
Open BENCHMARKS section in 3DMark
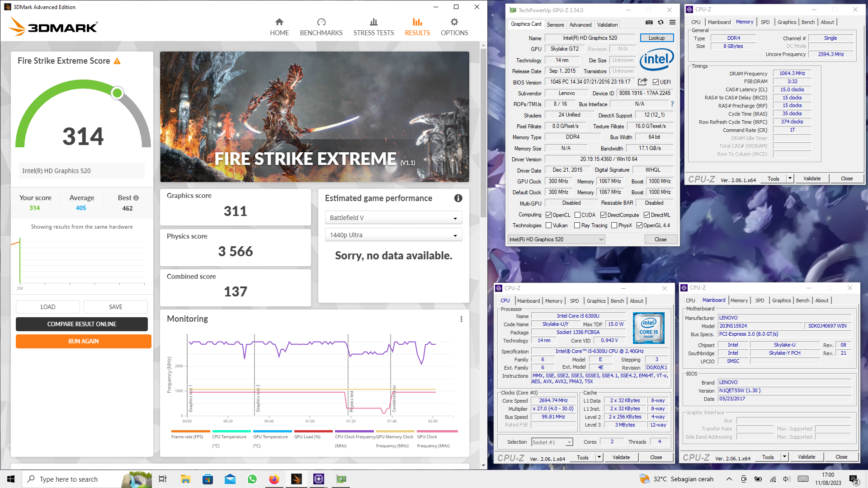pos(321,27)
